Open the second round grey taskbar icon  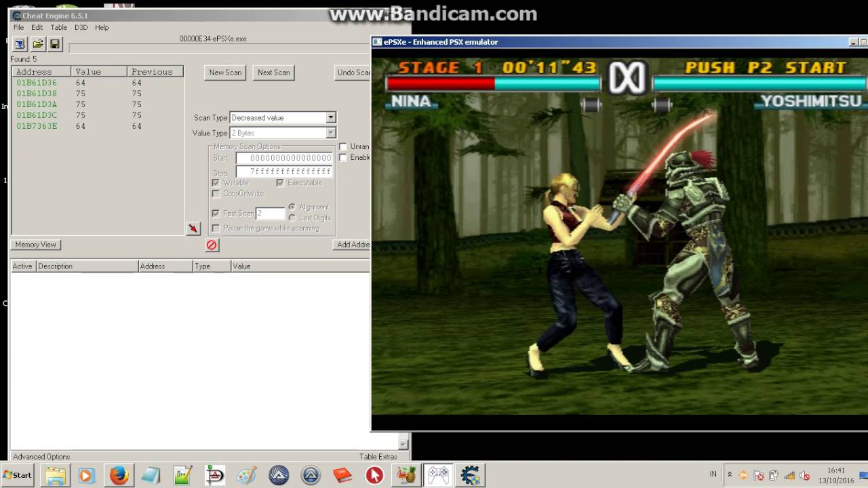(311, 475)
